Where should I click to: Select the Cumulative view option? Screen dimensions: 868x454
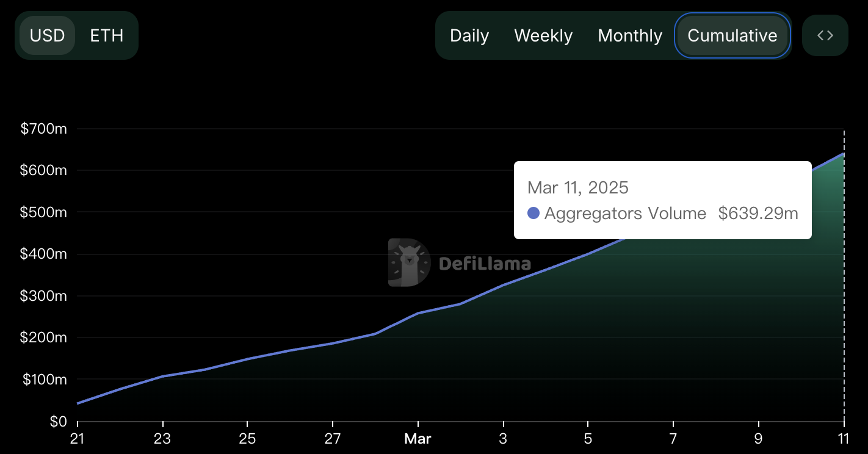coord(732,35)
